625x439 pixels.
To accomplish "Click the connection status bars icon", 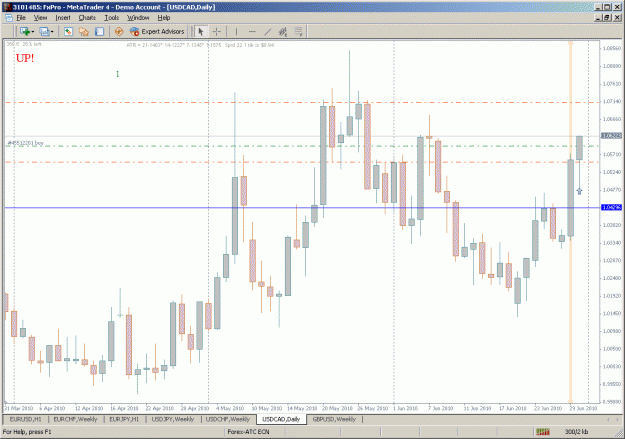I will (542, 431).
